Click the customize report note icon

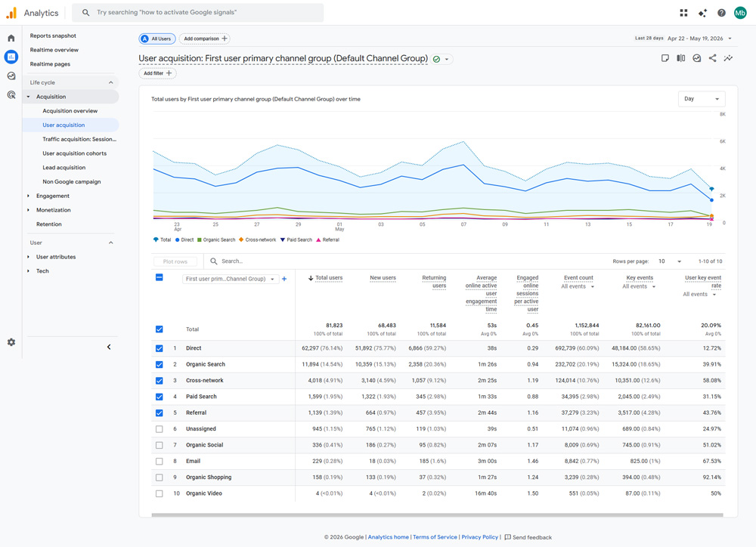(665, 58)
